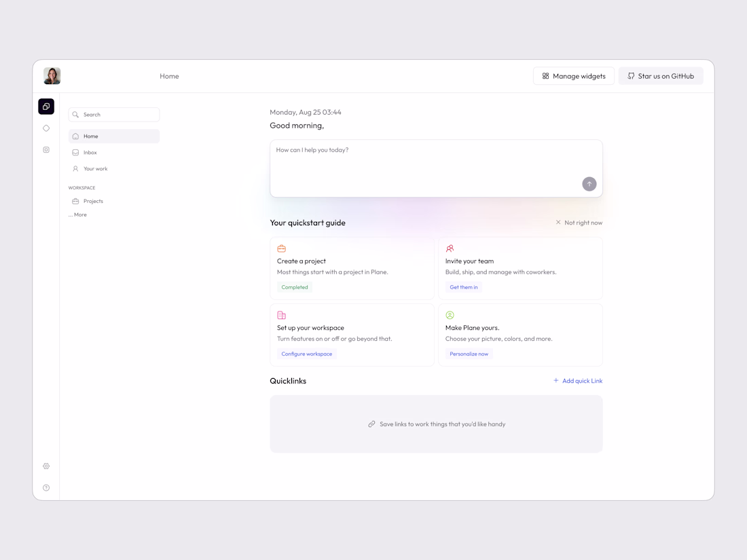Click the 'Invite your team' card title
The image size is (747, 560).
pos(469,261)
